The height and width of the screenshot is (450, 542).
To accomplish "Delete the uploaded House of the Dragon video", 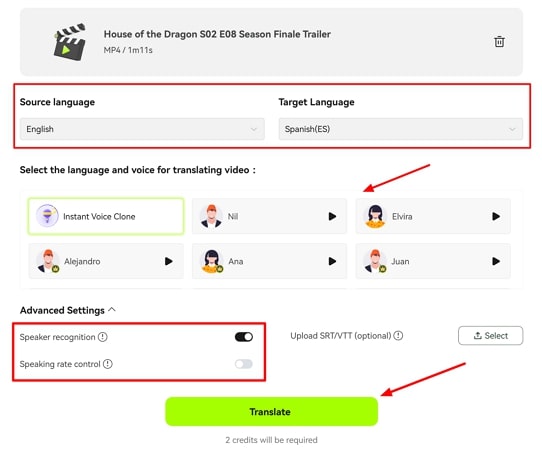I will tap(499, 41).
